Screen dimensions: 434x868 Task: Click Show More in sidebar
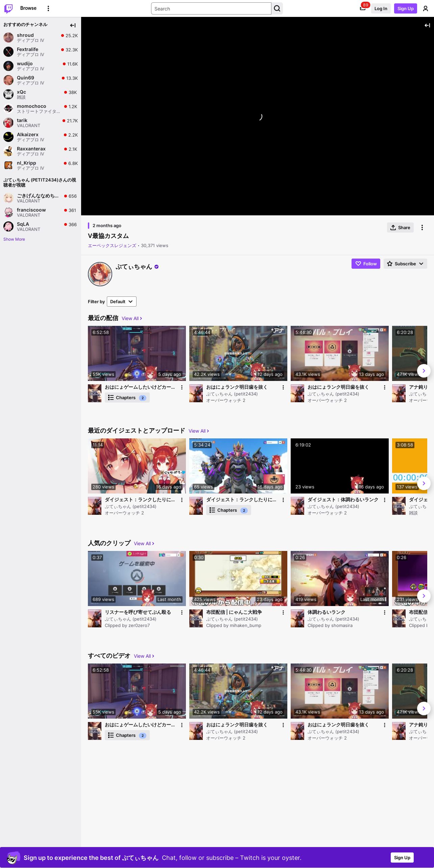click(14, 239)
